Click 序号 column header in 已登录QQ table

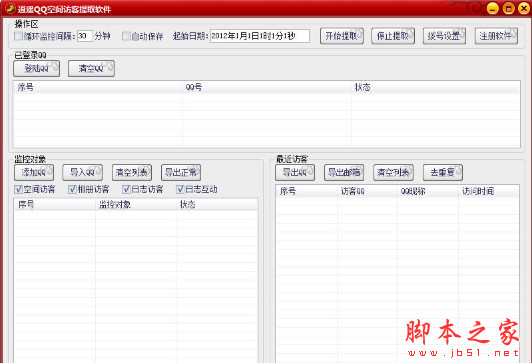98,88
